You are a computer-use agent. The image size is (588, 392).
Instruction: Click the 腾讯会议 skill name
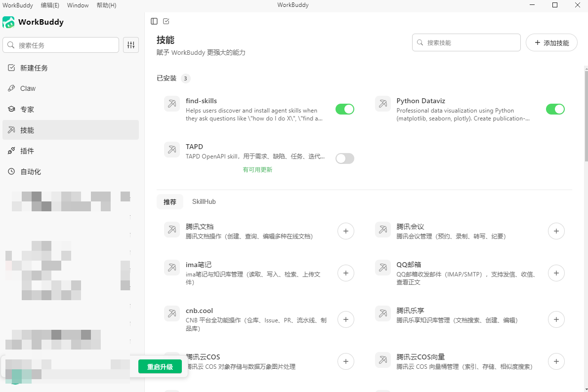410,227
